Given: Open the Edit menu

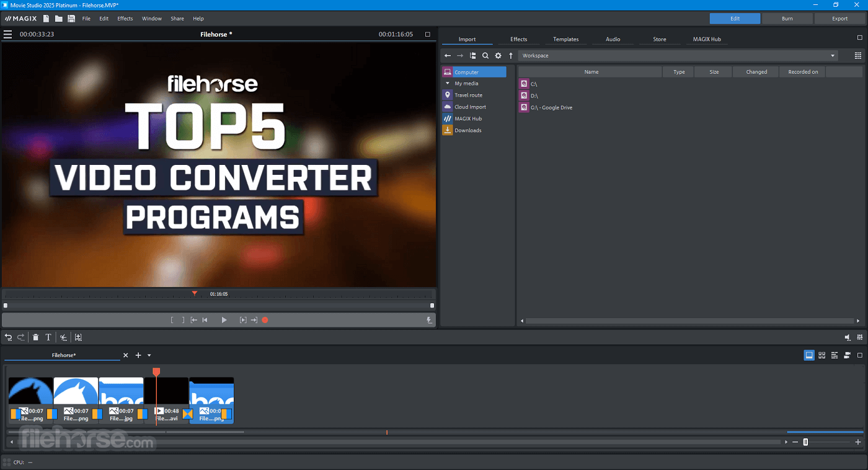Looking at the screenshot, I should coord(104,19).
